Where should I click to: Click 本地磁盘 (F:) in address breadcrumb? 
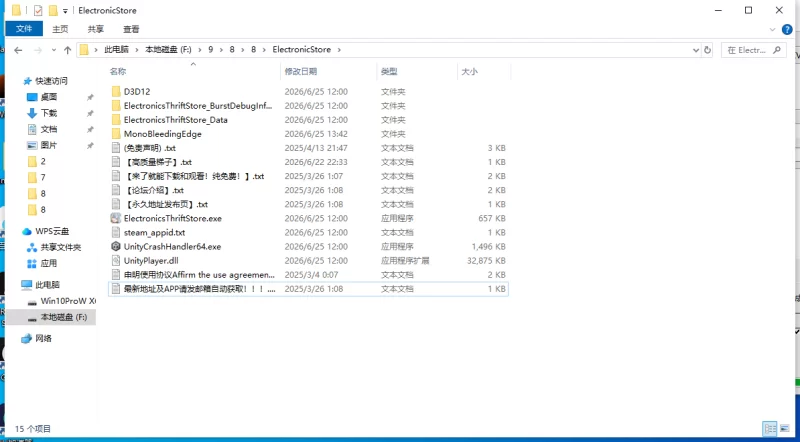click(x=168, y=50)
